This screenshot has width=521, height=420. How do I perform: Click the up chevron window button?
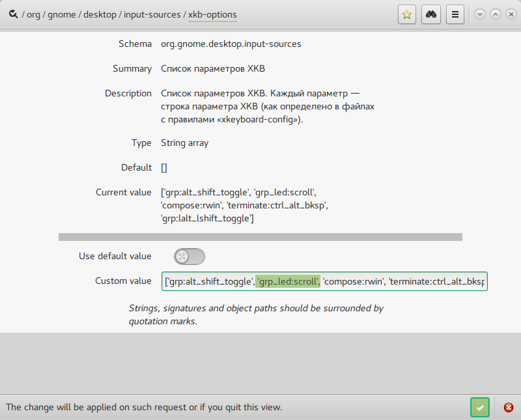coord(496,14)
